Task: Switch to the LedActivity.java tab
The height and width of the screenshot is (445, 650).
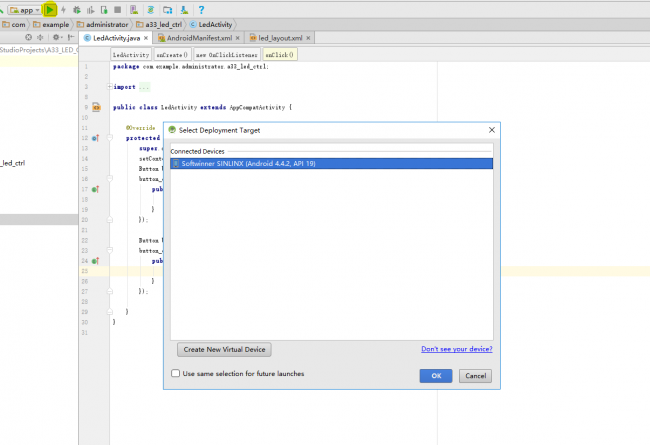Action: (116, 38)
